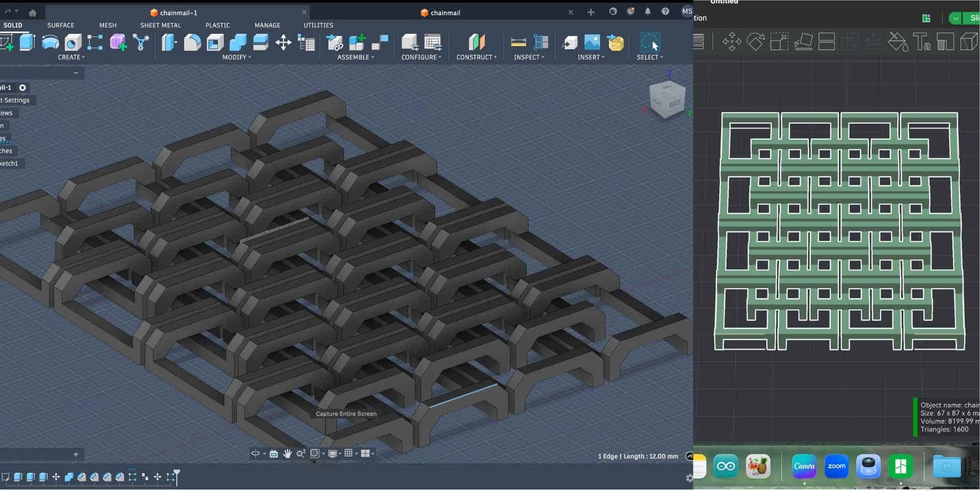Screen dimensions: 980x490
Task: Launch the Automated Modeling tool
Action: 141,43
